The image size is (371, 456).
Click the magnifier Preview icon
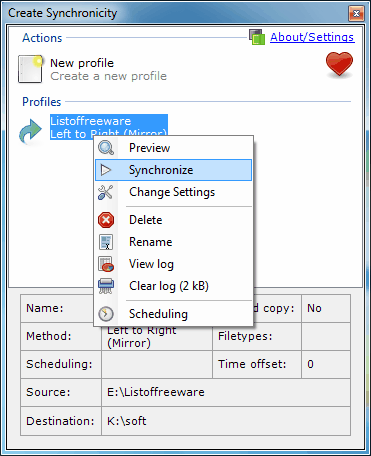tap(106, 148)
